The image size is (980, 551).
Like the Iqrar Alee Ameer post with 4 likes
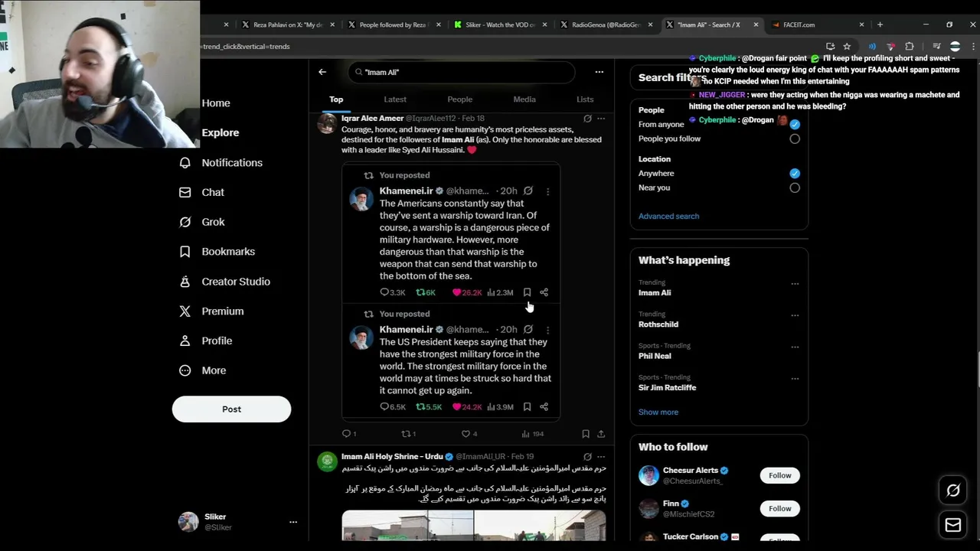click(x=469, y=434)
